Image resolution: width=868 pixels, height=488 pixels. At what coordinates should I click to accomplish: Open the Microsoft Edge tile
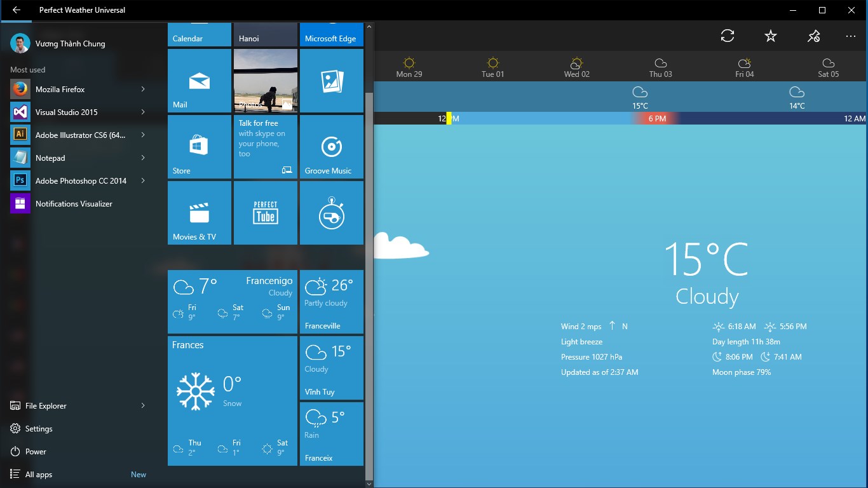click(332, 34)
